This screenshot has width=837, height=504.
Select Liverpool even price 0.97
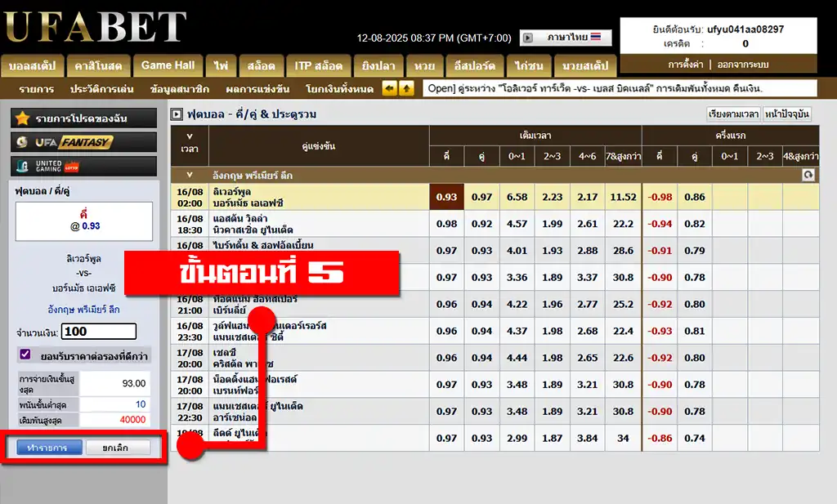click(481, 197)
